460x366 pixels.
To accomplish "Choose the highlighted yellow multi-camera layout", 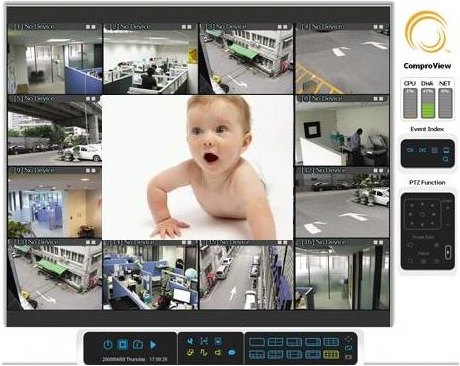I will (331, 354).
